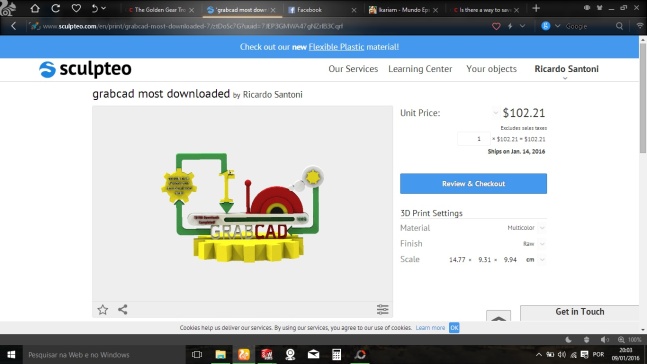Viewport: 647px width, 364px height.
Task: Edit scale value 9.94
Action: point(510,260)
